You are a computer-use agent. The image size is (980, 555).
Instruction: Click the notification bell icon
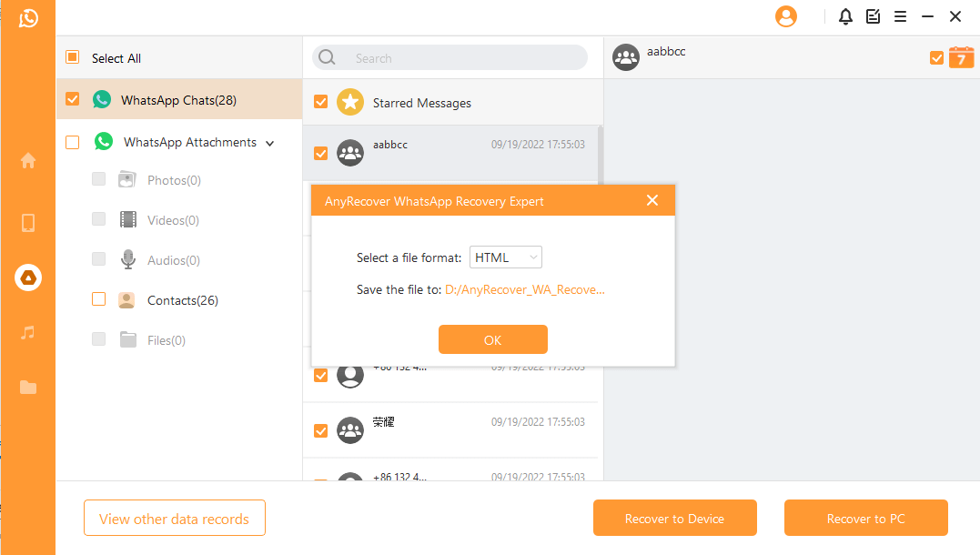[x=845, y=16]
